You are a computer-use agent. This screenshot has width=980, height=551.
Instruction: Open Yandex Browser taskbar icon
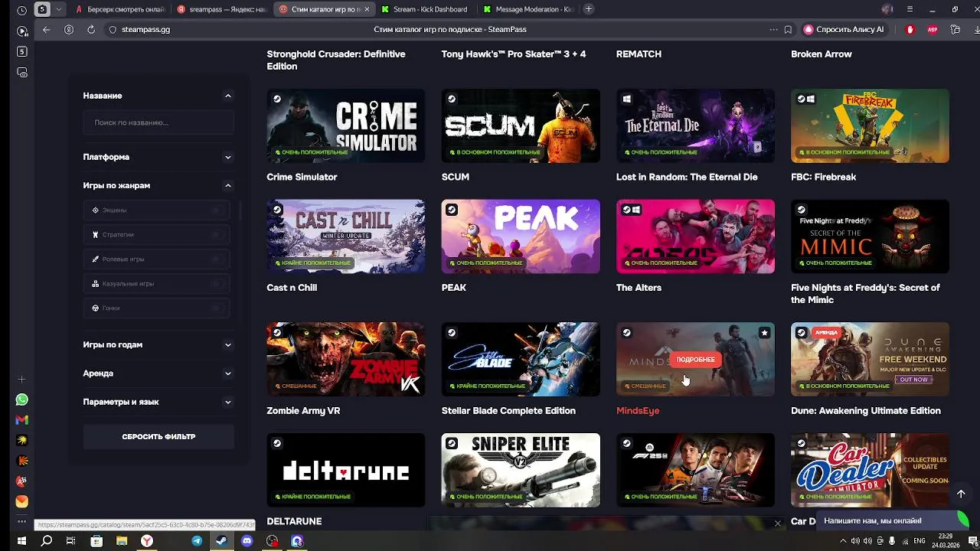pyautogui.click(x=147, y=541)
